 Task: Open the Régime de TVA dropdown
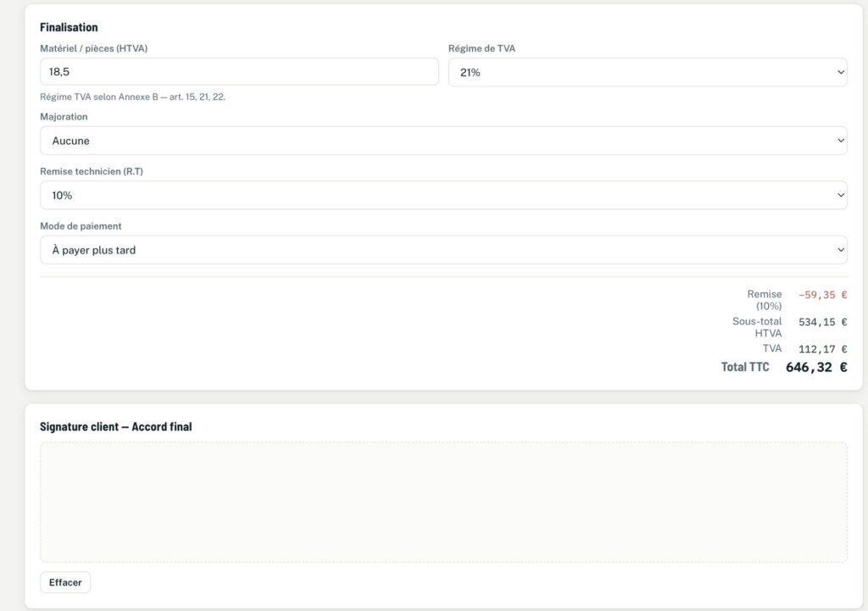point(648,73)
